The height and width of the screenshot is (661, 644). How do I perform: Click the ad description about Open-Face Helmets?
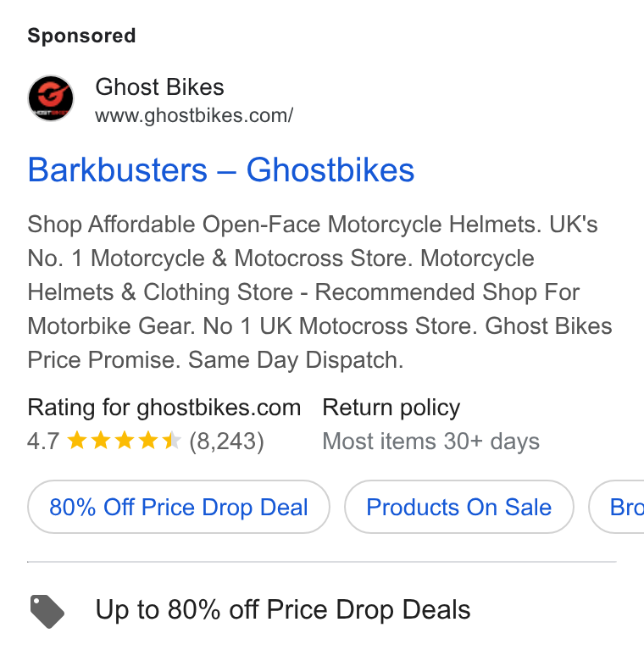coord(319,292)
